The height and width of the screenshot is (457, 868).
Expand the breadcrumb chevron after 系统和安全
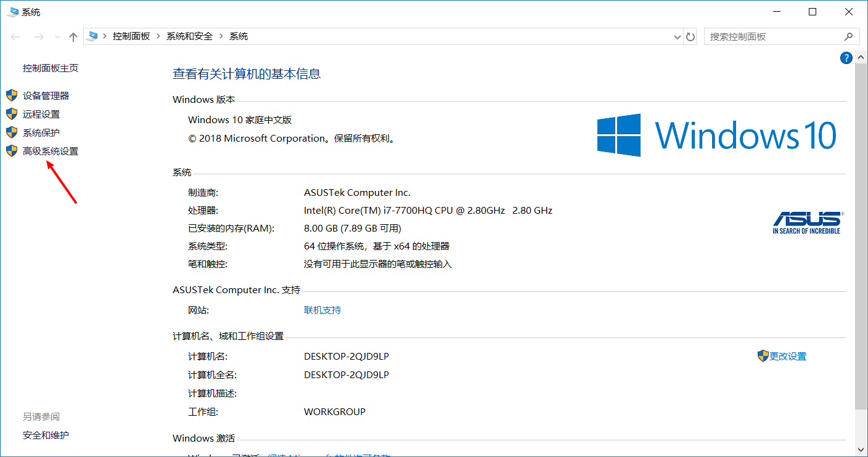(221, 36)
